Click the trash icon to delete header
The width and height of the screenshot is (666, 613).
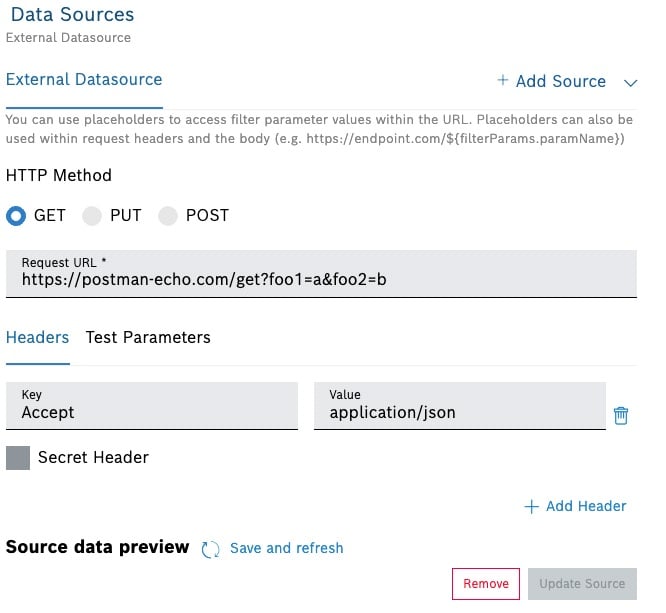(x=621, y=415)
